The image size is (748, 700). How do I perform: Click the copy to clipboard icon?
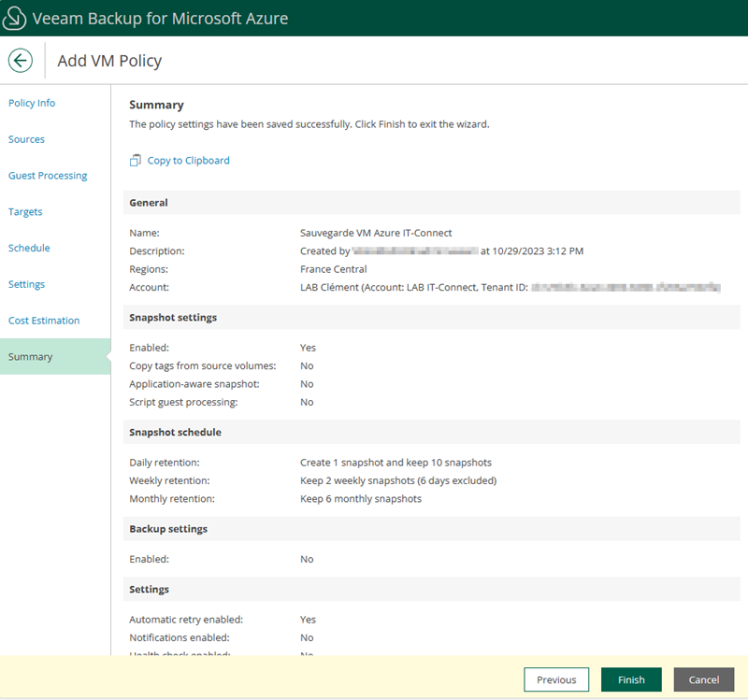point(136,161)
